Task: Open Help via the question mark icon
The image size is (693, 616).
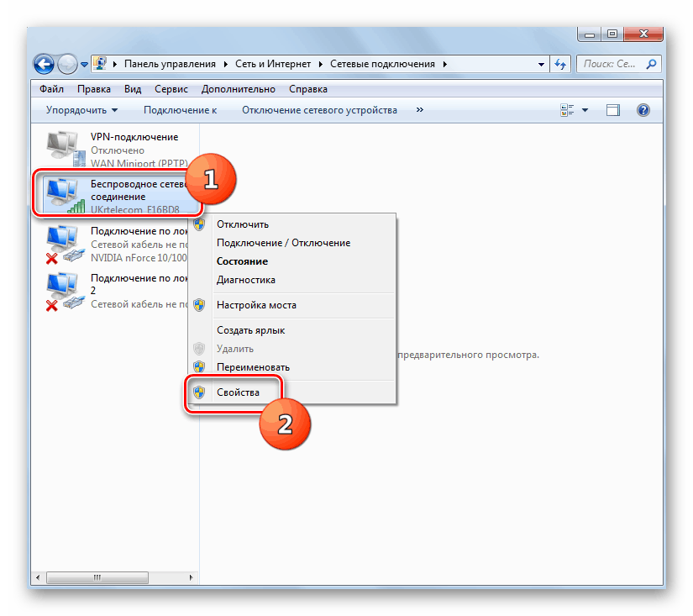Action: [643, 109]
